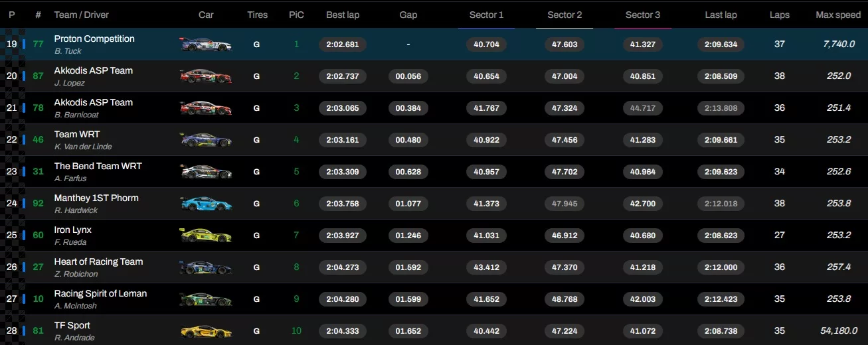Select driver J. Lopez

69,83
